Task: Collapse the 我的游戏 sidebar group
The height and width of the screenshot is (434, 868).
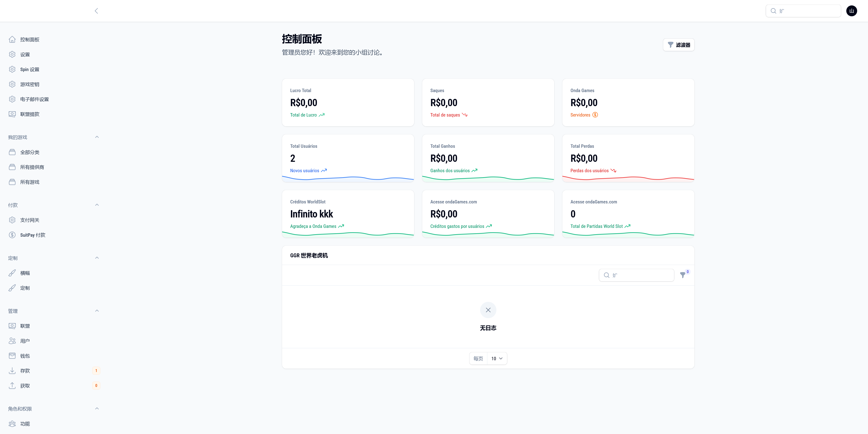Action: tap(97, 137)
